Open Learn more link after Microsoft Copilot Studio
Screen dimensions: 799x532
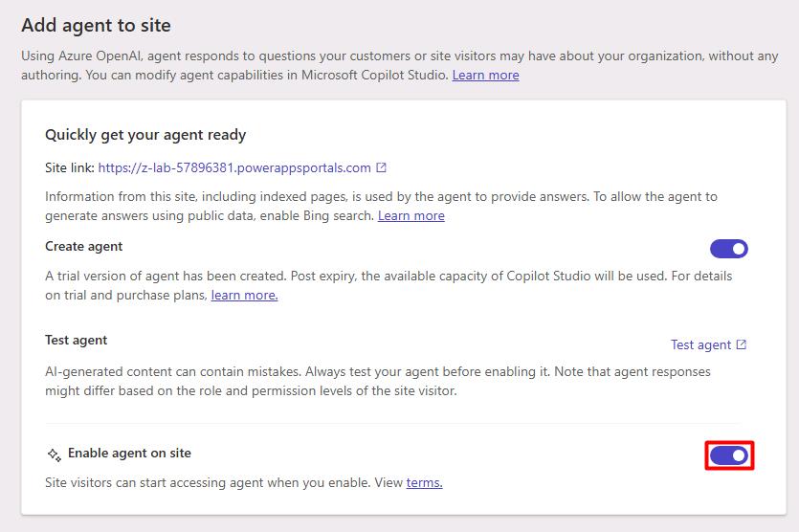485,75
